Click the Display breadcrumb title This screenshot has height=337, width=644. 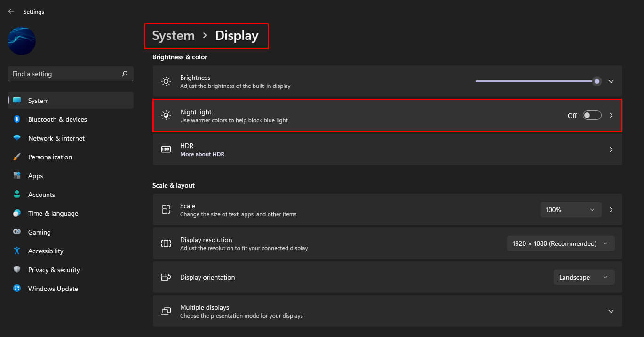click(237, 36)
